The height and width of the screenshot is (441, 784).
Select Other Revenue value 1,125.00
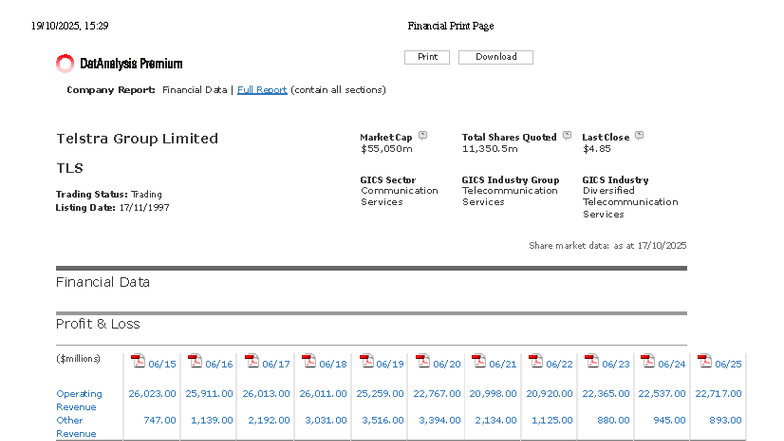552,420
